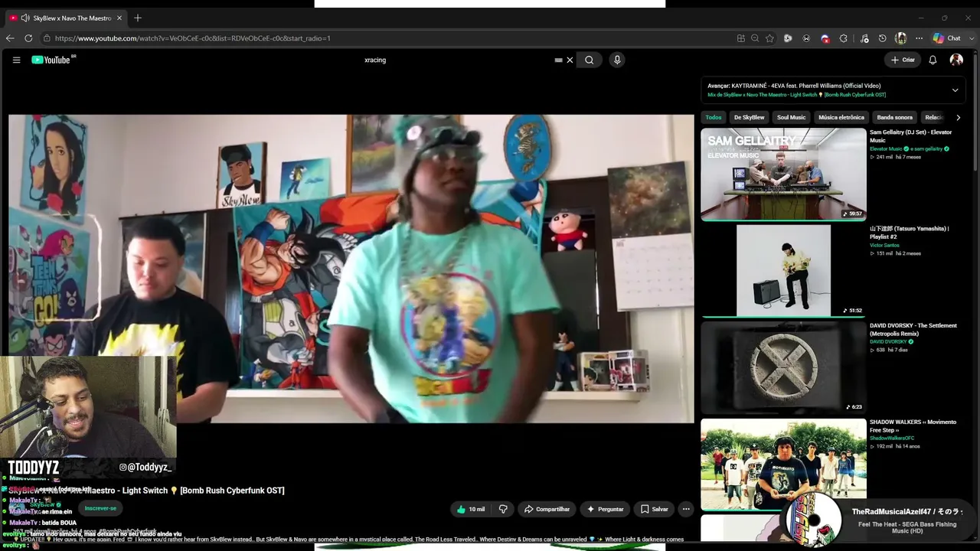This screenshot has height=551, width=980.
Task: Add this page to browser favorites star
Action: [x=769, y=38]
